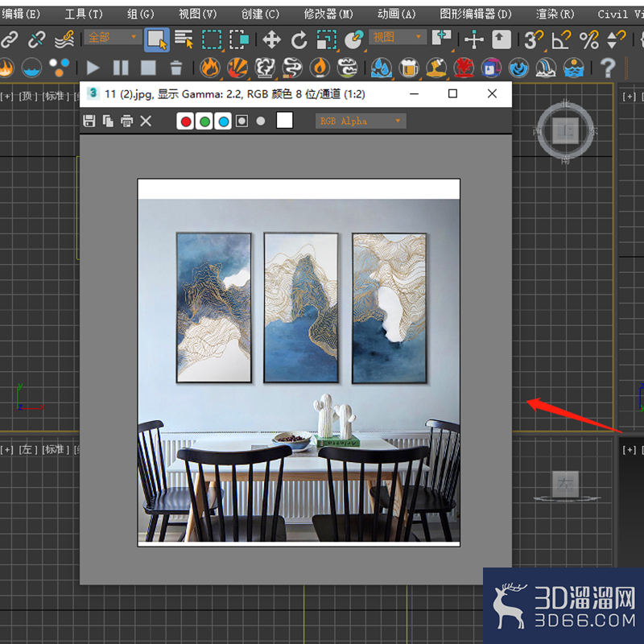Image resolution: width=644 pixels, height=644 pixels.
Task: Toggle Keyboard Shortcut Override icon
Action: [x=501, y=39]
